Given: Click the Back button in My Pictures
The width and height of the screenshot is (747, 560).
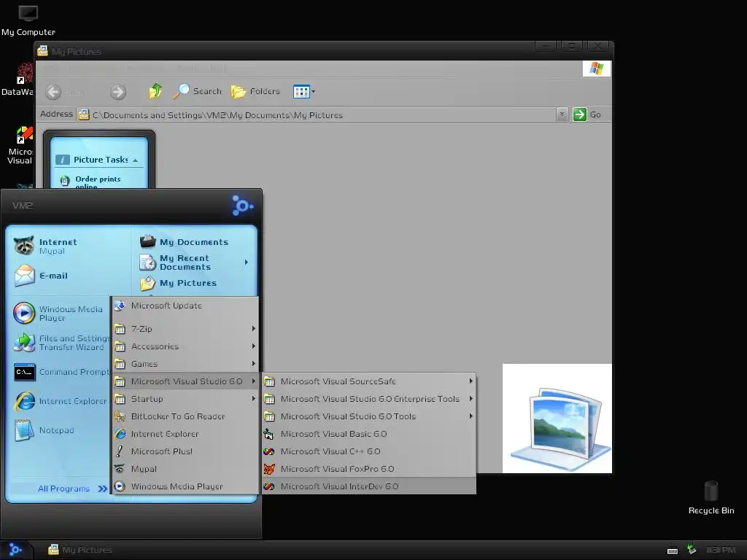Looking at the screenshot, I should pyautogui.click(x=65, y=91).
